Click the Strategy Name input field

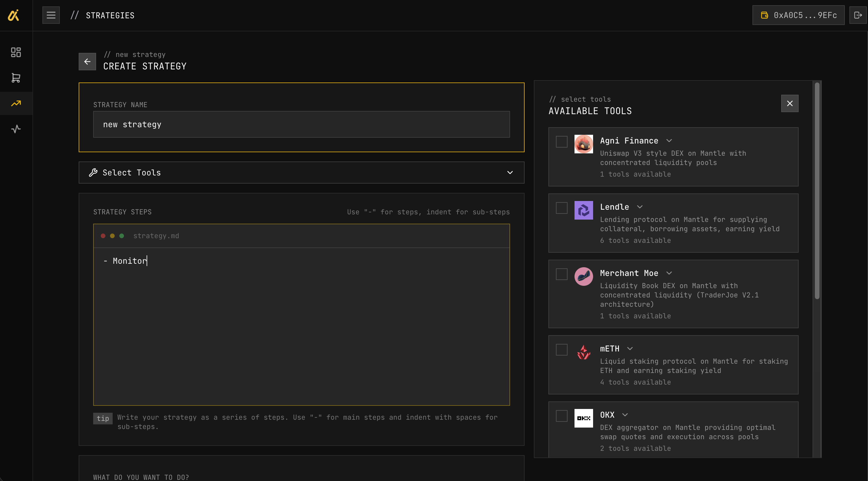pyautogui.click(x=301, y=124)
